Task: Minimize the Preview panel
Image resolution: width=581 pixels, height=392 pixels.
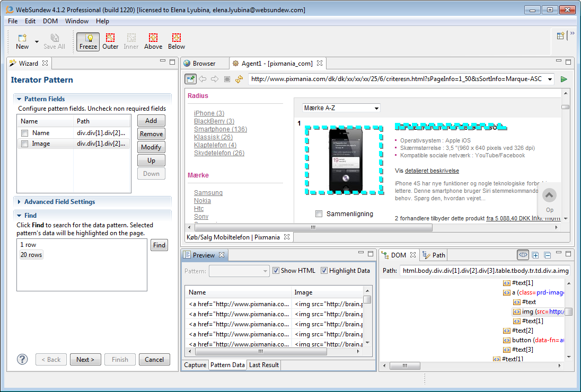Action: (361, 253)
